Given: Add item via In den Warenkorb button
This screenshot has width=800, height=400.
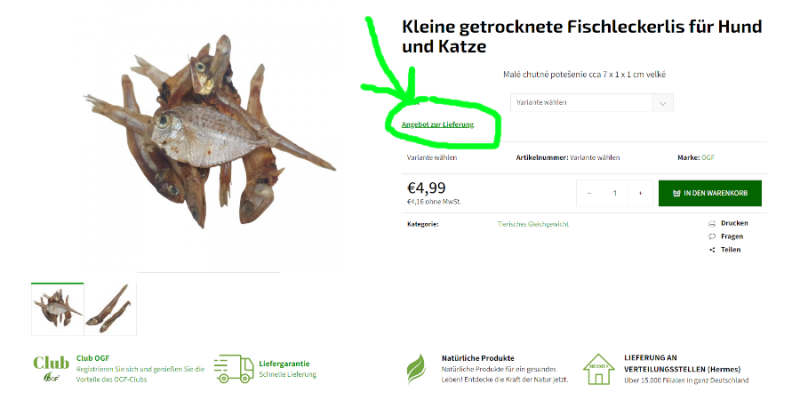Looking at the screenshot, I should 710,193.
